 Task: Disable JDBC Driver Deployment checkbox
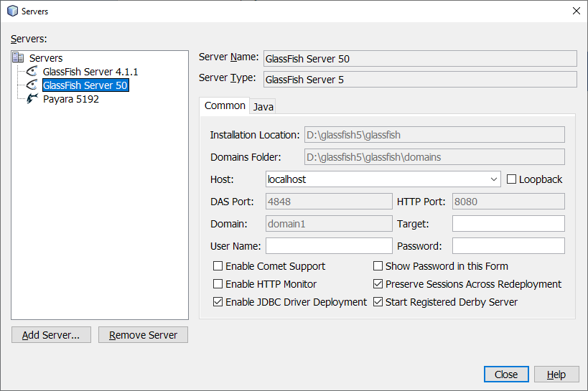[x=218, y=302]
